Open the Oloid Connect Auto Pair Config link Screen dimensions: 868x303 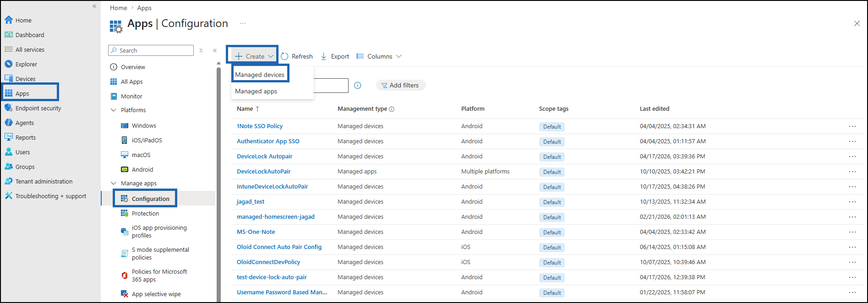[279, 247]
